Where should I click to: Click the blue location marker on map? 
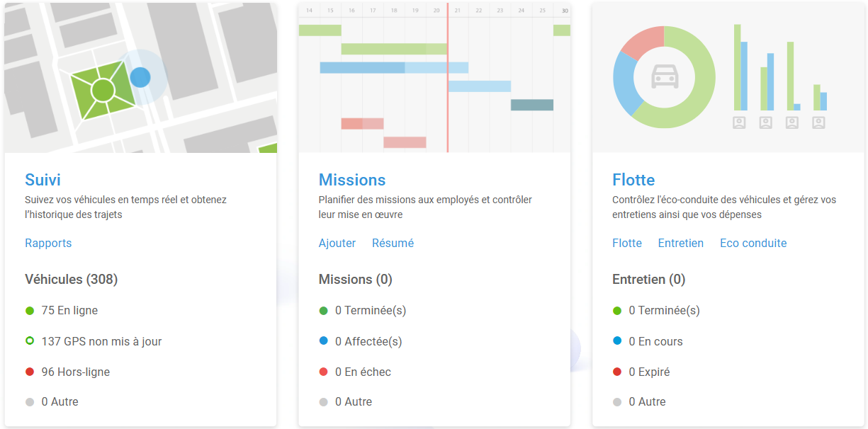pyautogui.click(x=140, y=76)
